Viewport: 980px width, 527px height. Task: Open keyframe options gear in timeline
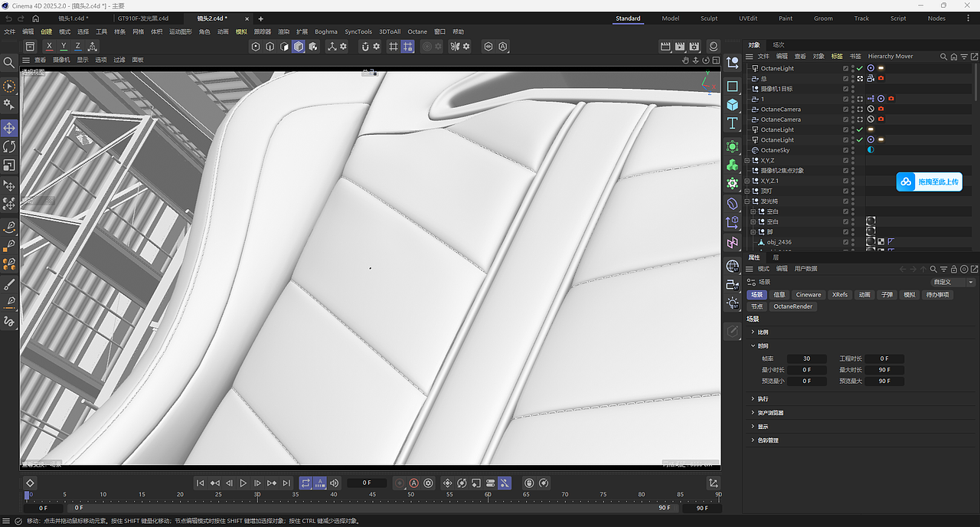pyautogui.click(x=428, y=483)
